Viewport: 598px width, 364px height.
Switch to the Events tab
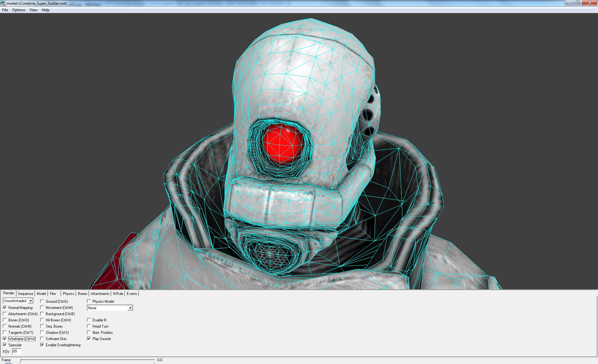pyautogui.click(x=132, y=294)
